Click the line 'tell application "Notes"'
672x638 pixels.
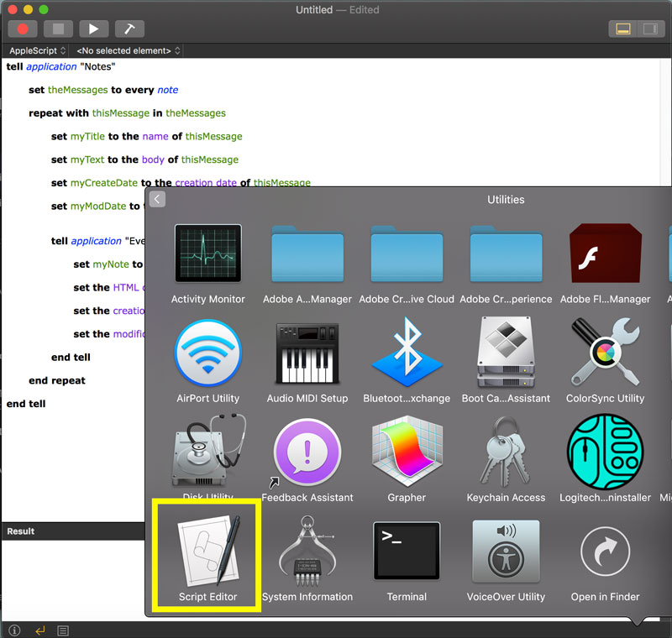tap(60, 67)
